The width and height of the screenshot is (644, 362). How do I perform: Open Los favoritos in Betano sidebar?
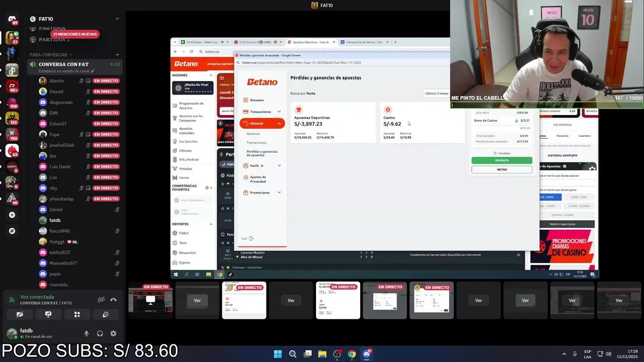188,141
